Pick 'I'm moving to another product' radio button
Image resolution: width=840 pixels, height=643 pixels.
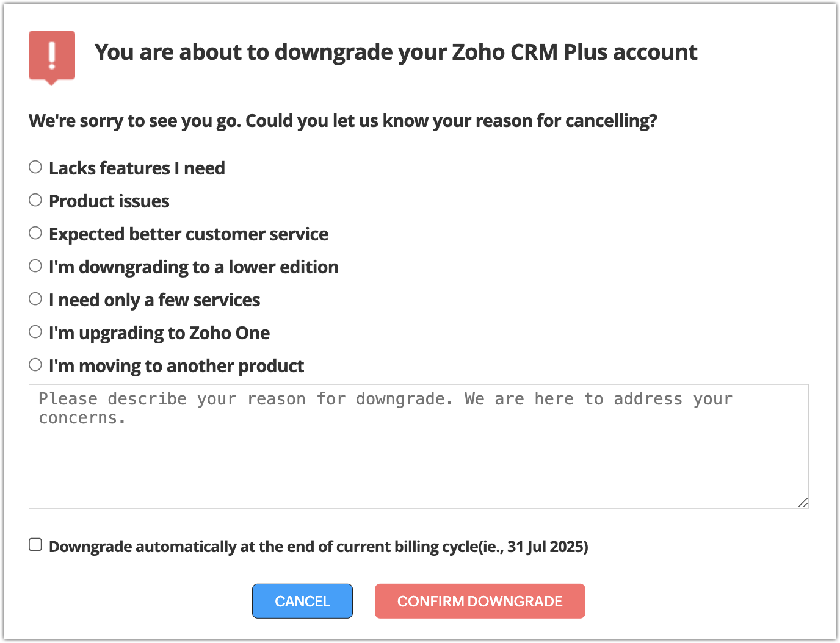click(35, 365)
